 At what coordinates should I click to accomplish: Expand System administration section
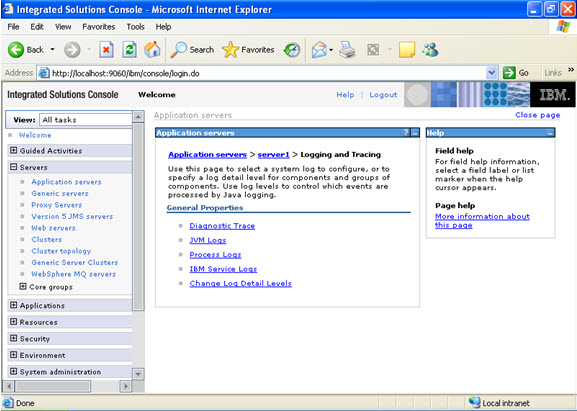(x=14, y=371)
